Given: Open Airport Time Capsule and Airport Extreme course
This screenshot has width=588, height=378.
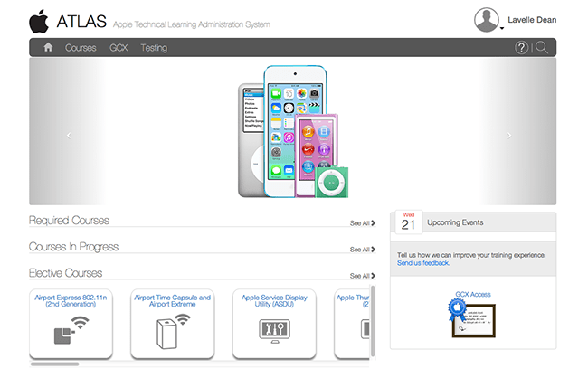Looking at the screenshot, I should click(x=173, y=324).
